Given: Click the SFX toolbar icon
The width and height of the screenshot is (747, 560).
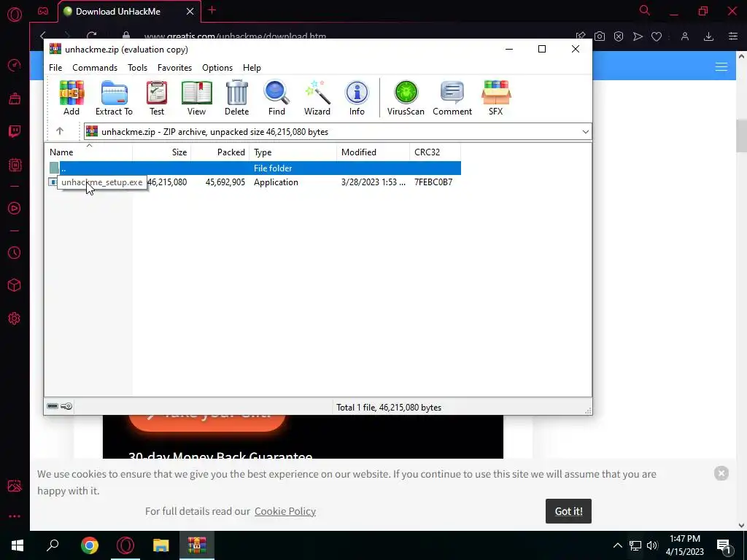Looking at the screenshot, I should pyautogui.click(x=495, y=98).
